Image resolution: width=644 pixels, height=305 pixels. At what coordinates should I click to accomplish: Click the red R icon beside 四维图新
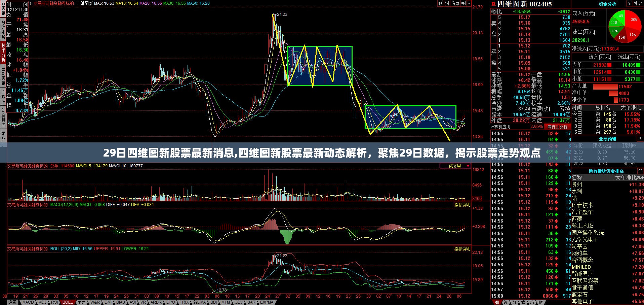[x=493, y=4]
